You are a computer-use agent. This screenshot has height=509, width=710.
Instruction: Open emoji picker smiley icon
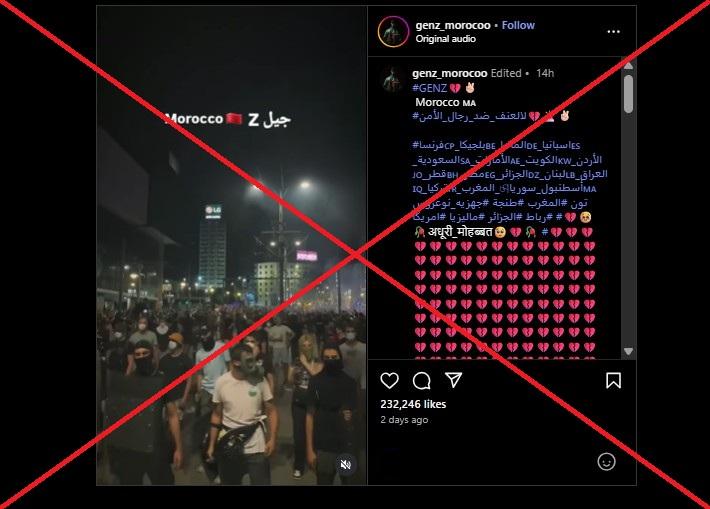pyautogui.click(x=606, y=461)
